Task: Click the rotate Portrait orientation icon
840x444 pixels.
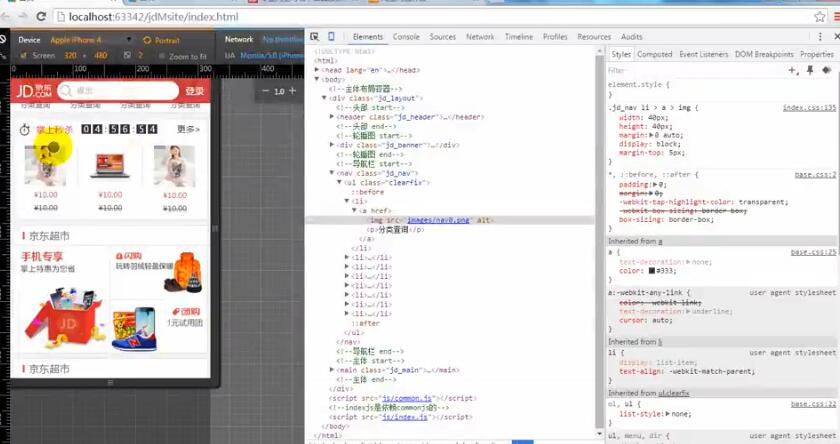Action: tap(147, 40)
